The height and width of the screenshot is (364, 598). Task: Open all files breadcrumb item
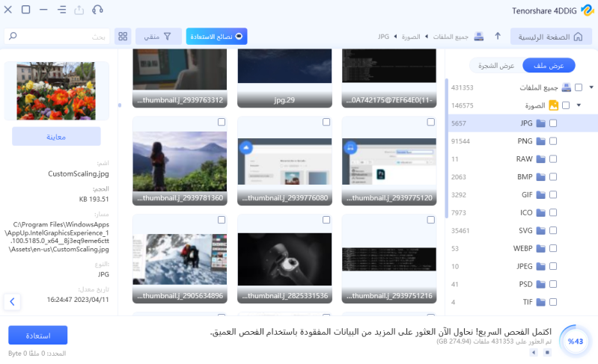pyautogui.click(x=451, y=37)
